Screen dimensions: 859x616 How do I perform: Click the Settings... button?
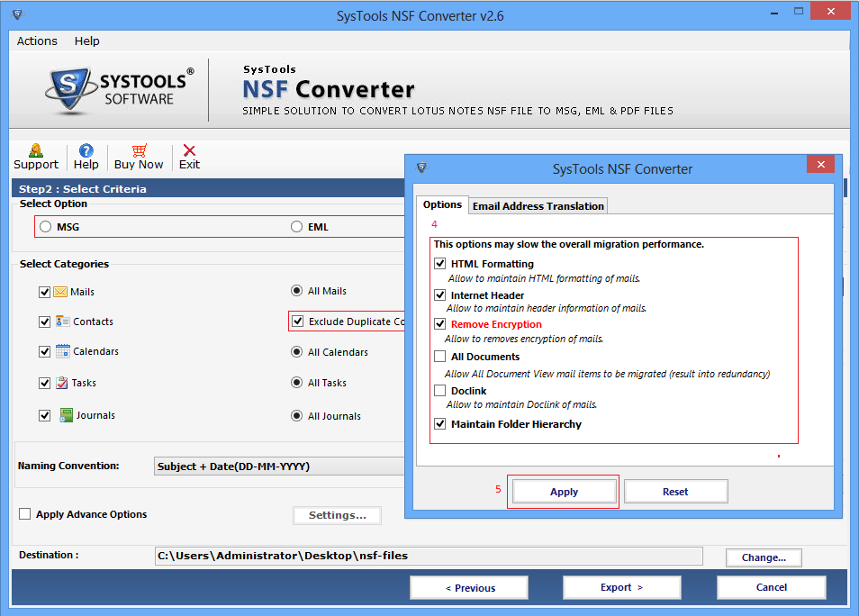(337, 515)
